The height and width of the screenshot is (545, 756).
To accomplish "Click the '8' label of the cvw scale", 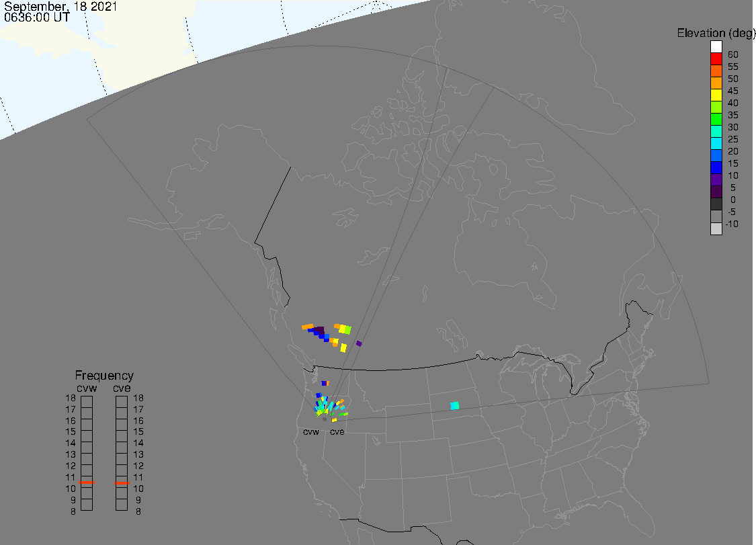I will tap(73, 511).
